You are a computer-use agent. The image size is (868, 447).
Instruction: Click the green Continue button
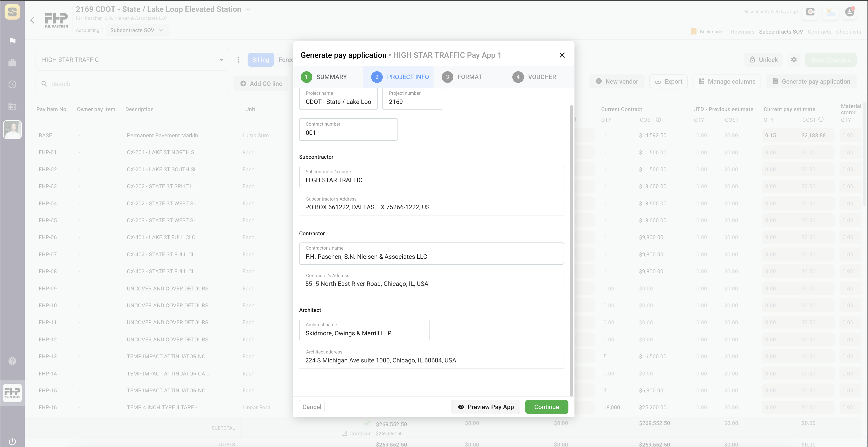point(546,407)
